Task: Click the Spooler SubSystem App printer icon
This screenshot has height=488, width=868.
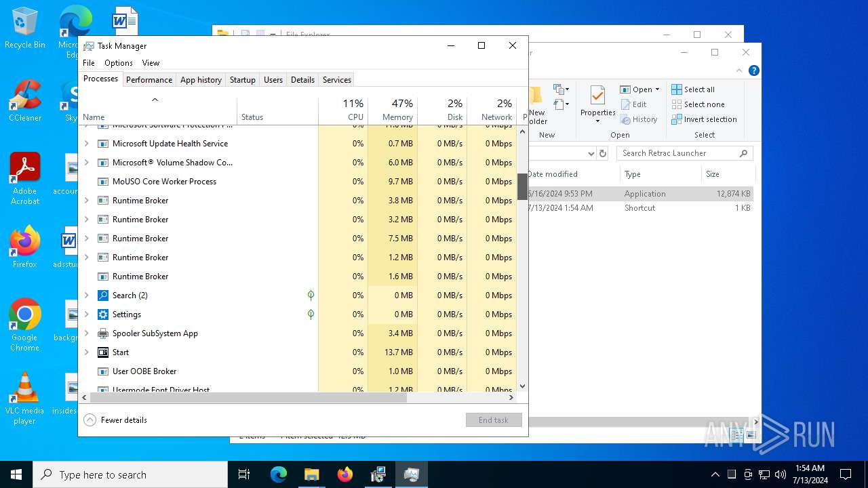Action: pyautogui.click(x=103, y=333)
